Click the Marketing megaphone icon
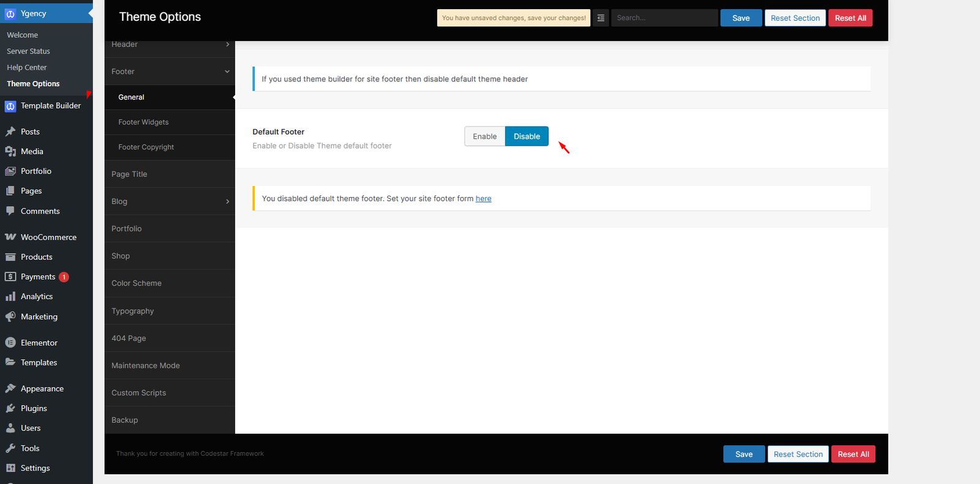This screenshot has width=980, height=484. [x=10, y=316]
